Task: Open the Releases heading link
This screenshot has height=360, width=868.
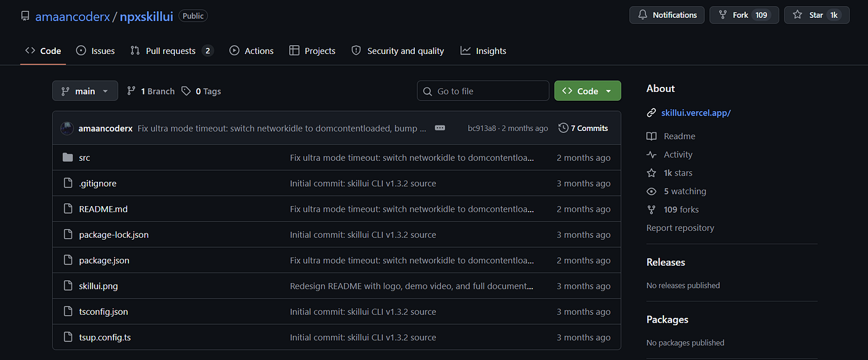Action: 666,262
